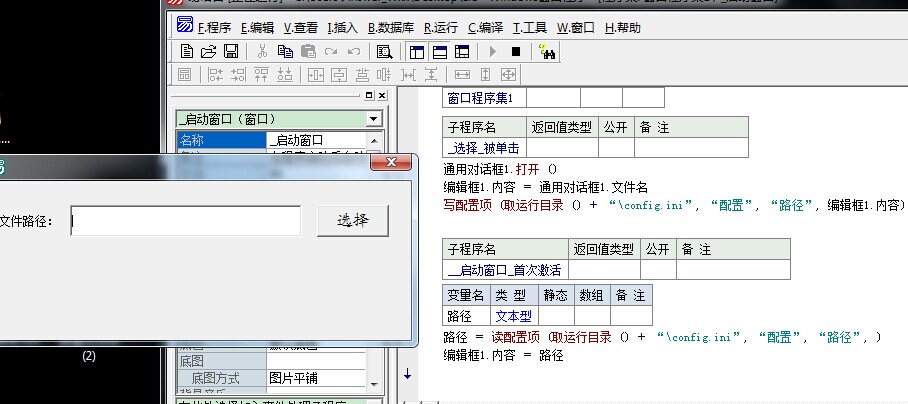Image resolution: width=908 pixels, height=404 pixels.
Task: Click the property panel float button
Action: 369,96
